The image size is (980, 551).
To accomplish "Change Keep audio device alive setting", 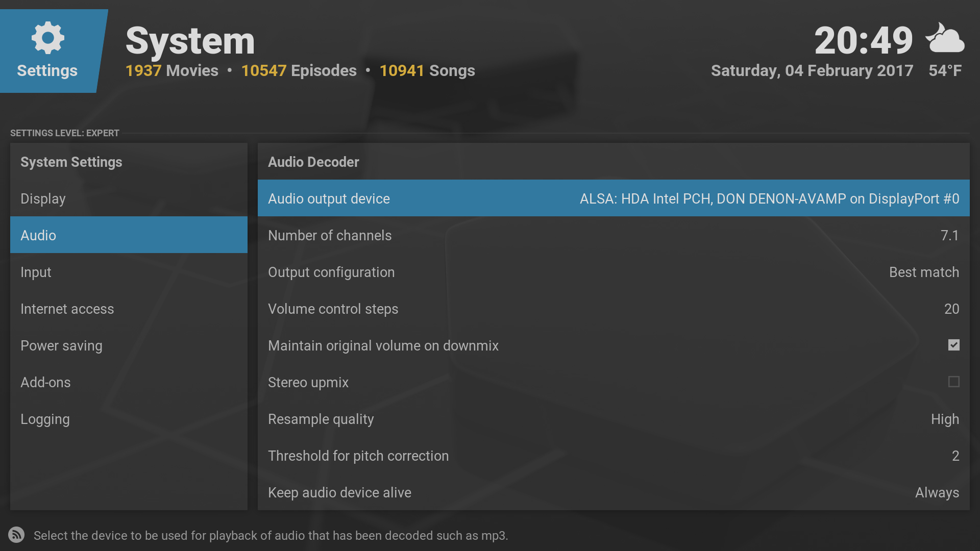I will point(613,492).
